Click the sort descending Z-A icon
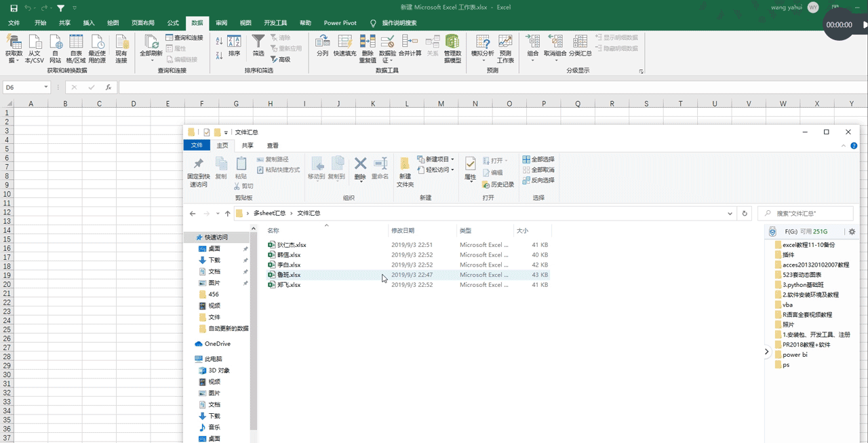The width and height of the screenshot is (868, 443). [219, 57]
